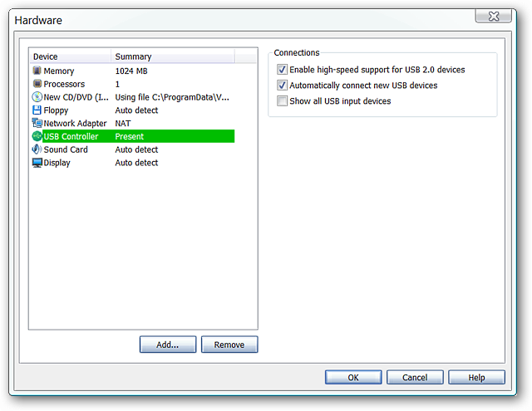The image size is (532, 411).
Task: Click the Floppy 'Auto detect' summary
Action: tap(136, 110)
